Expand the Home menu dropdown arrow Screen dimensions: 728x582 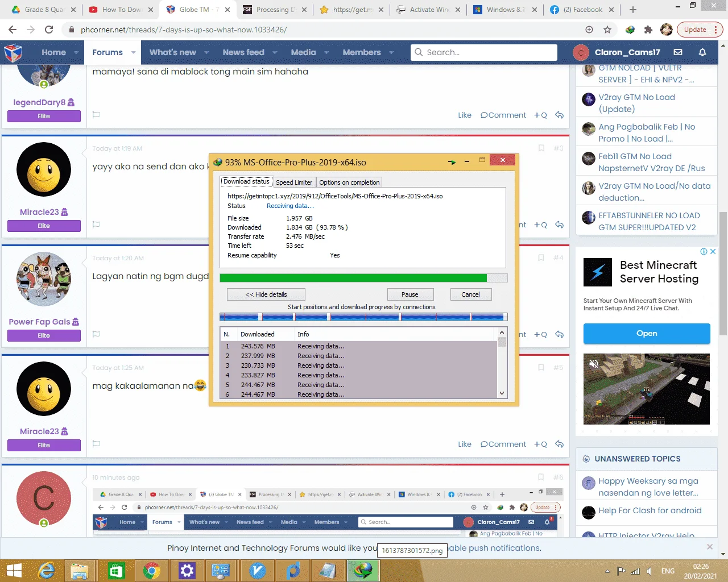76,52
